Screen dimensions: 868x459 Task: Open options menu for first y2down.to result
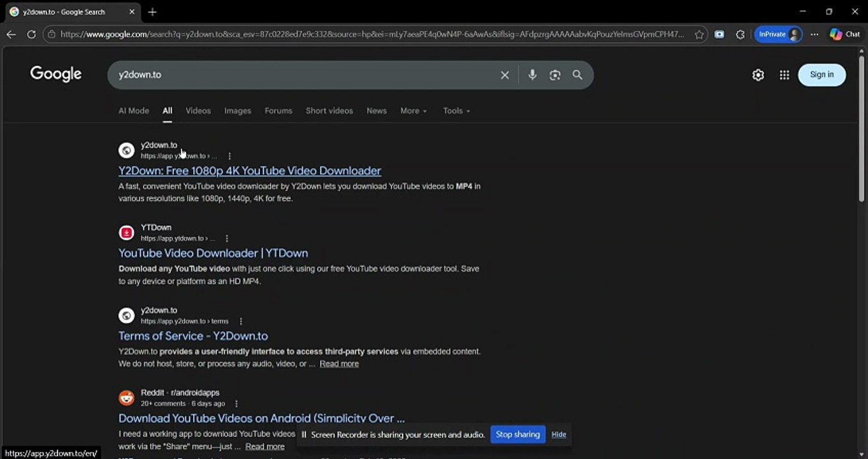(229, 156)
